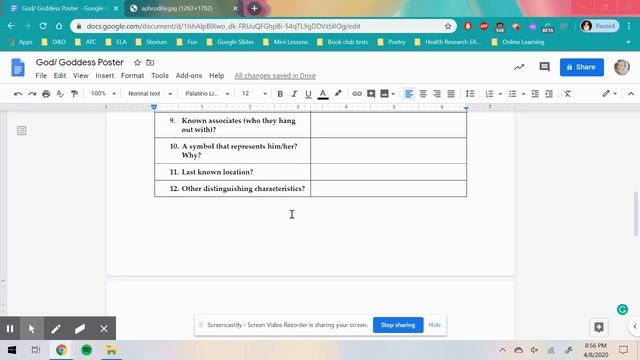The height and width of the screenshot is (360, 640).
Task: Decrease indent in toolbar
Action: coord(535,93)
